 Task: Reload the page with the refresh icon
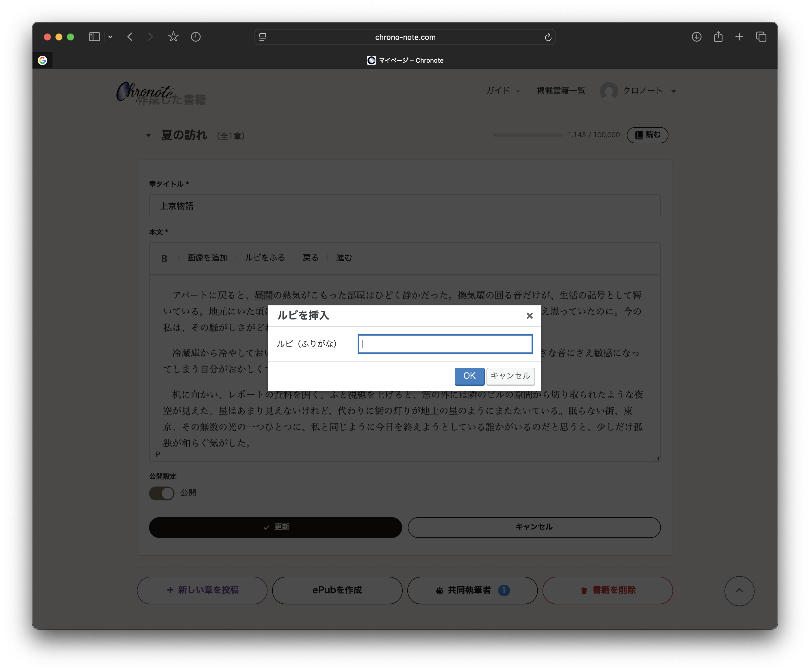(548, 37)
